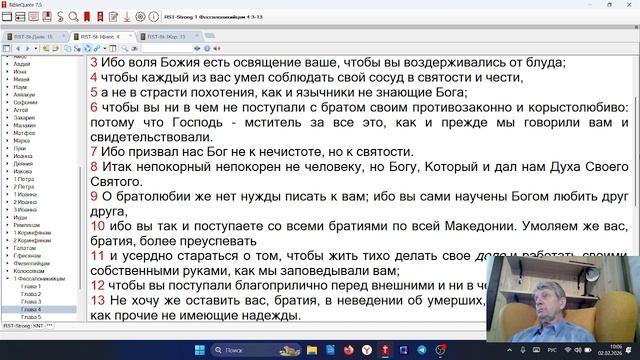Open the second red bookmark icon
Screen dimensions: 640x360
click(x=100, y=17)
